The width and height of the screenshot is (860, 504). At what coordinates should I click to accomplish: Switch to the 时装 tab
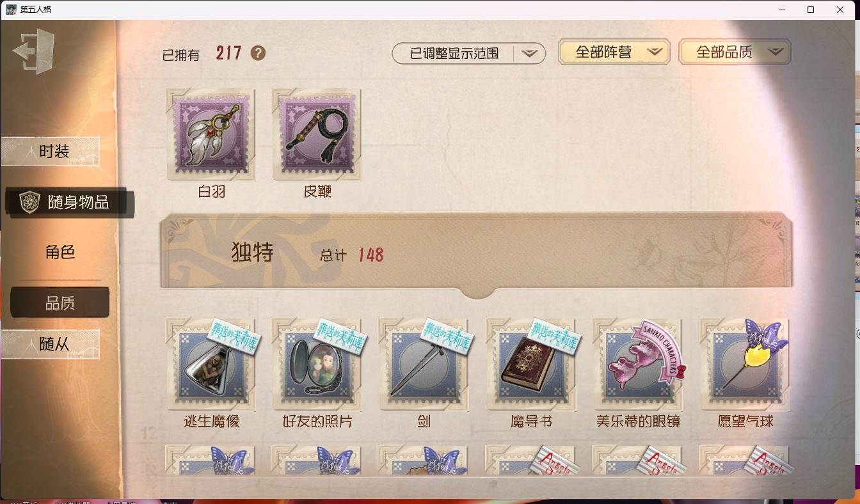(51, 152)
